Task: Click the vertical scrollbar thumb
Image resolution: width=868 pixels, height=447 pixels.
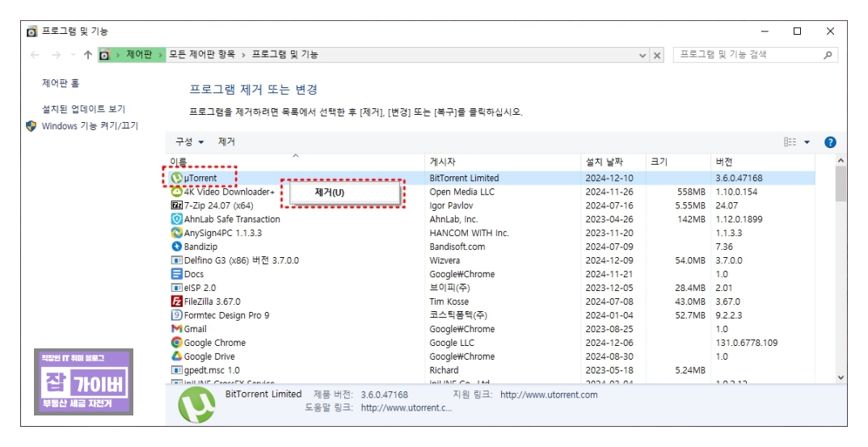Action: tap(841, 183)
